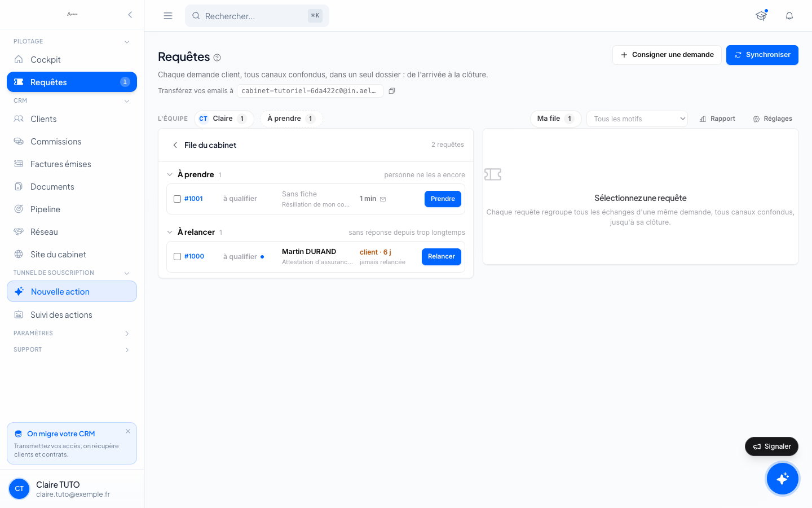Switch to 'Ma file' view
The image size is (812, 508).
point(555,119)
